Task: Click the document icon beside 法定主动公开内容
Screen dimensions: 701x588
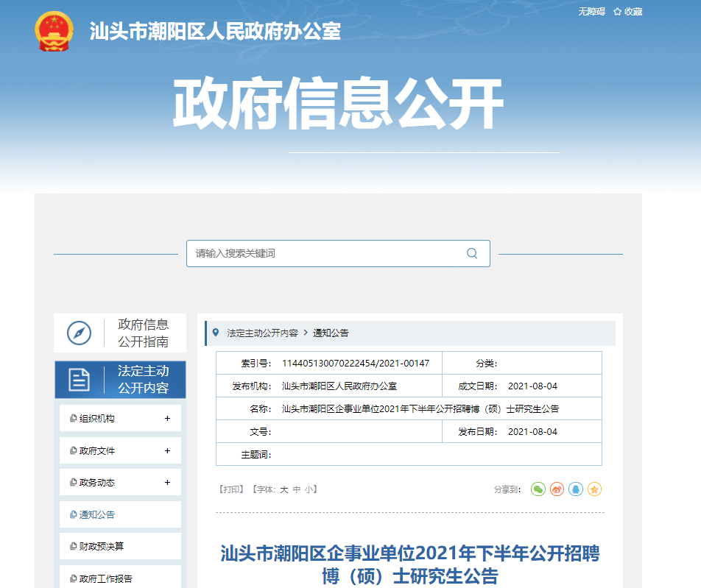Action: pos(80,379)
